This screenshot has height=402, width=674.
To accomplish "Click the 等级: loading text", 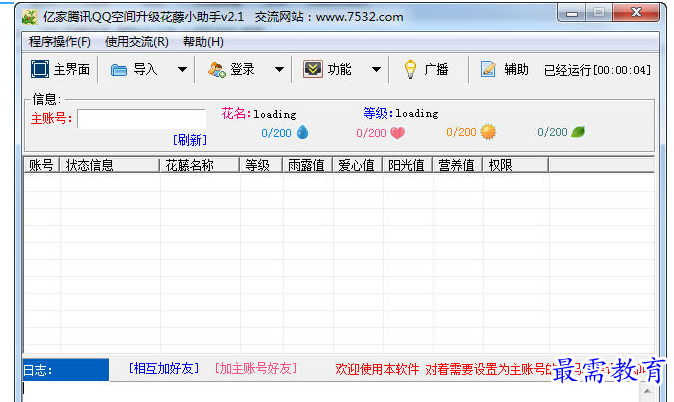I will click(401, 114).
